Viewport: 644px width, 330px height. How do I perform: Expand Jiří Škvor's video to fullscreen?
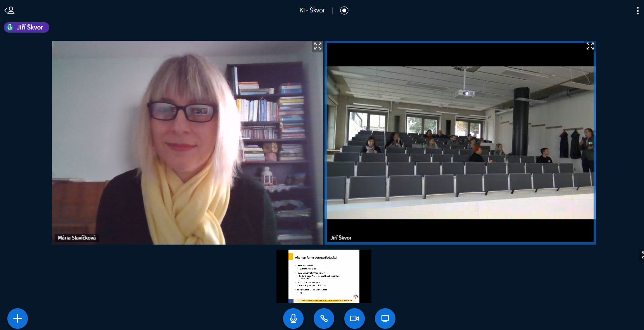tap(590, 46)
